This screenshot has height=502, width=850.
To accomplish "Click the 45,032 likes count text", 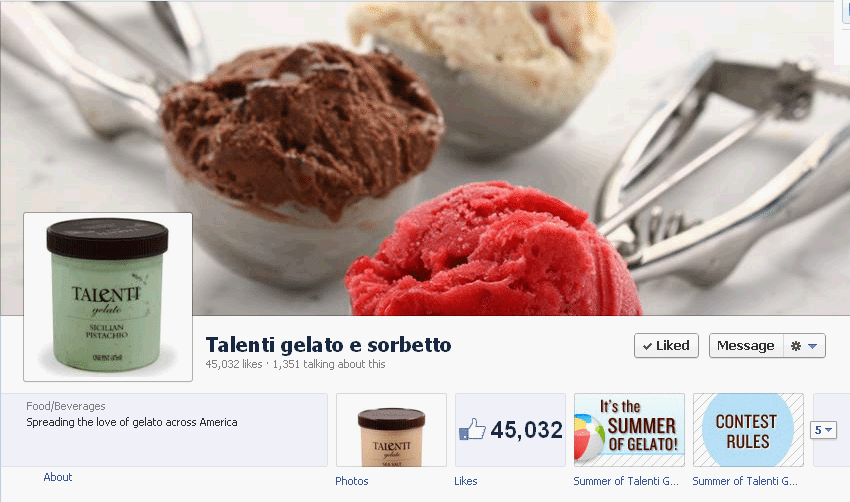I will pos(234,364).
